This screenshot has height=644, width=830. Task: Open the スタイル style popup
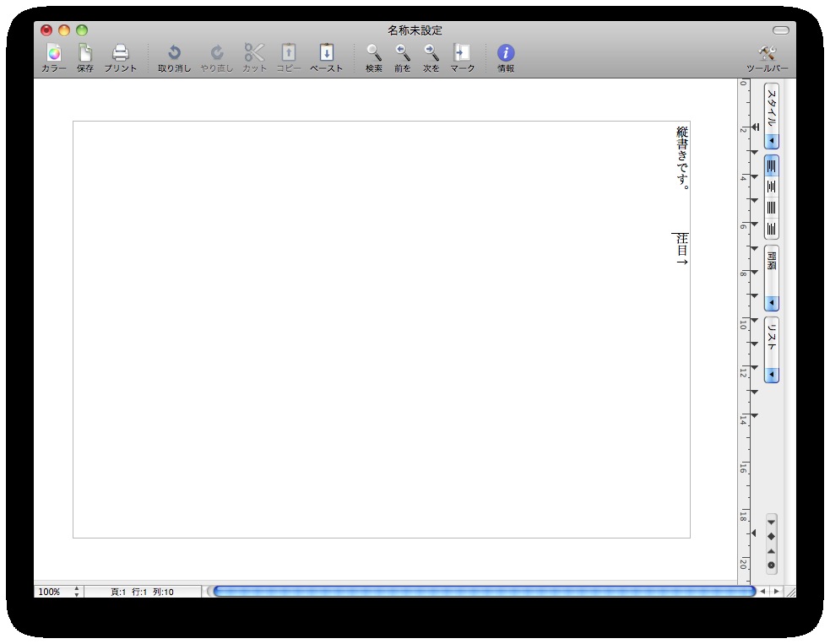[771, 116]
